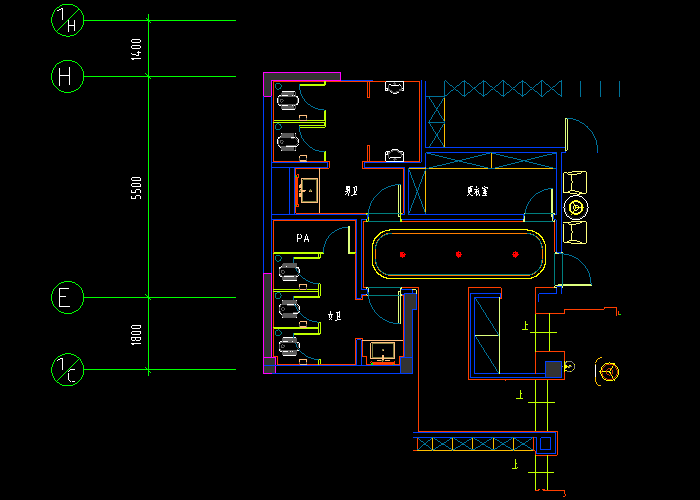The height and width of the screenshot is (500, 700).
Task: Click the round table between the two armchairs
Action: (576, 208)
